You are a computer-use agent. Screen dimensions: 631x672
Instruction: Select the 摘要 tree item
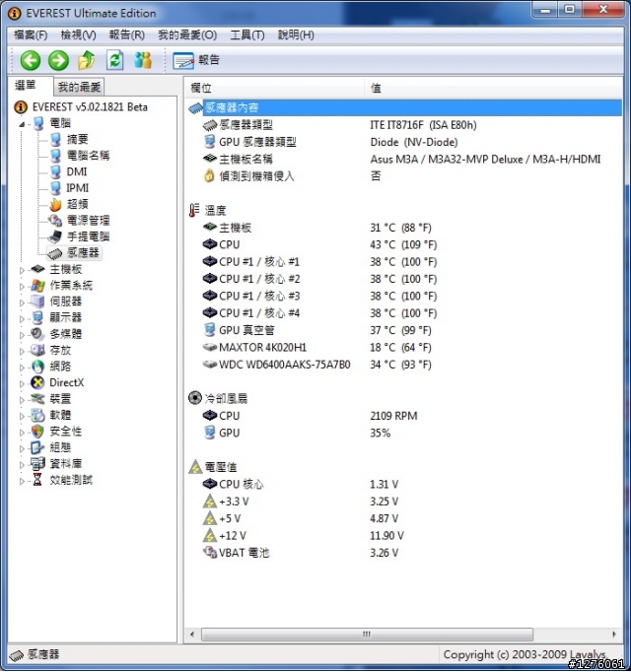click(x=77, y=139)
